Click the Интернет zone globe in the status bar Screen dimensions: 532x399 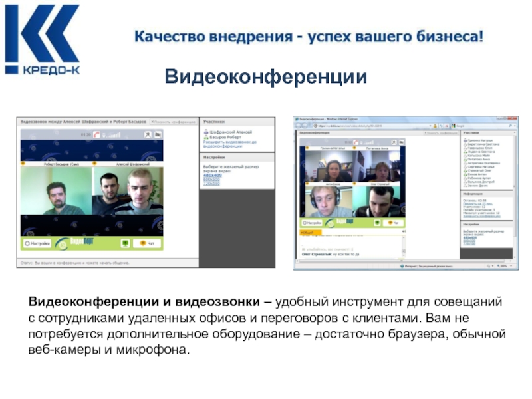coord(402,267)
